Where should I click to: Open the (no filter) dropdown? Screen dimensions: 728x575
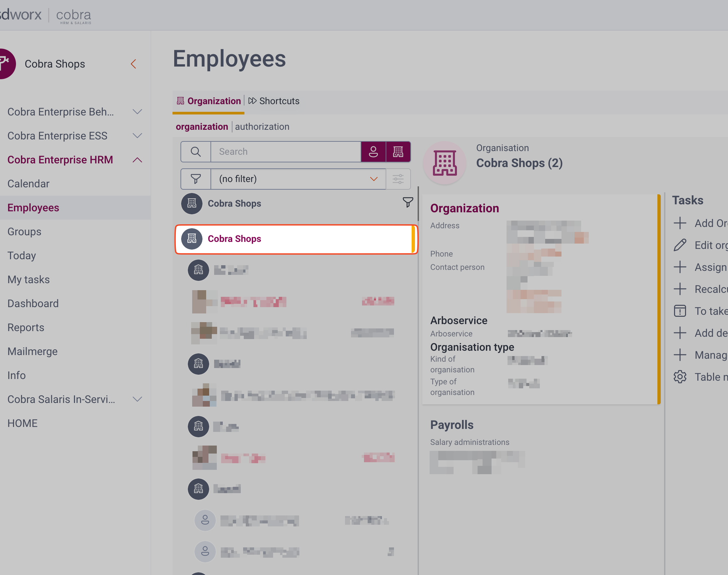click(x=298, y=179)
